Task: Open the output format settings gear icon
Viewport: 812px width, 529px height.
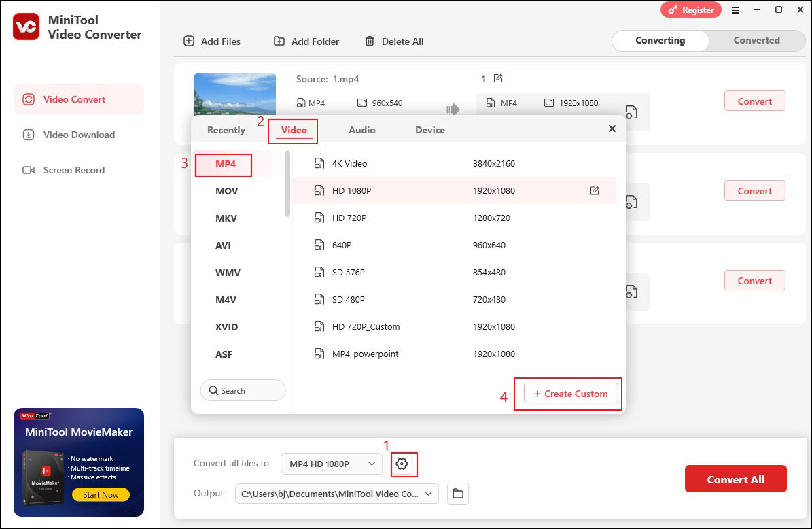Action: 402,464
